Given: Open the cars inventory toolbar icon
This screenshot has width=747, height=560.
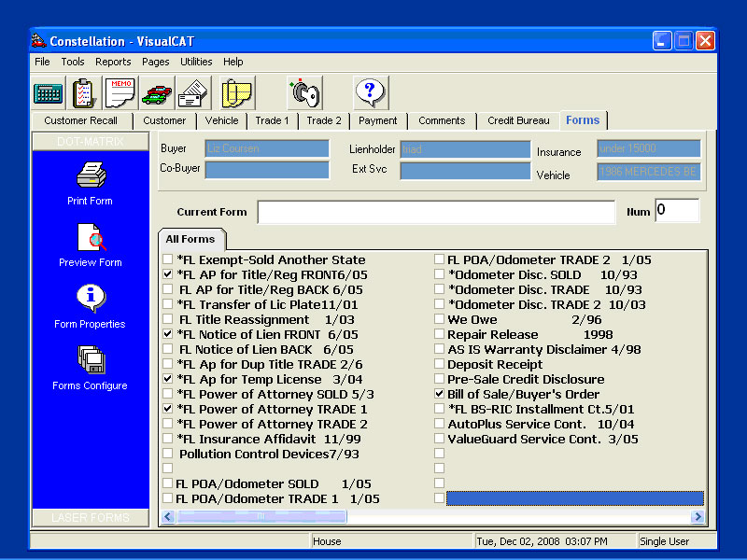Looking at the screenshot, I should click(x=157, y=94).
